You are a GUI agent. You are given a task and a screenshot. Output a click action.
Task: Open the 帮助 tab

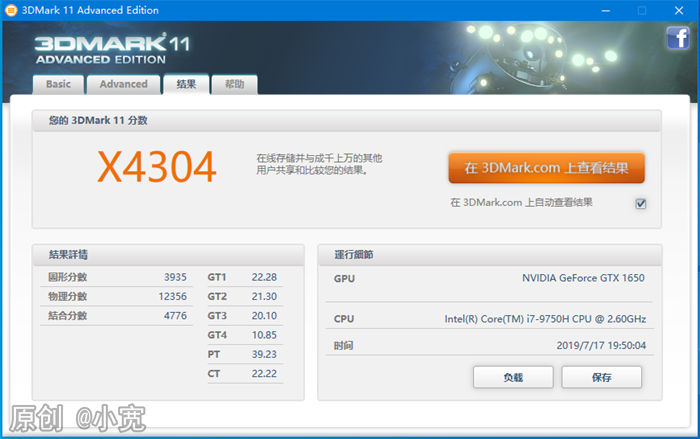(234, 84)
